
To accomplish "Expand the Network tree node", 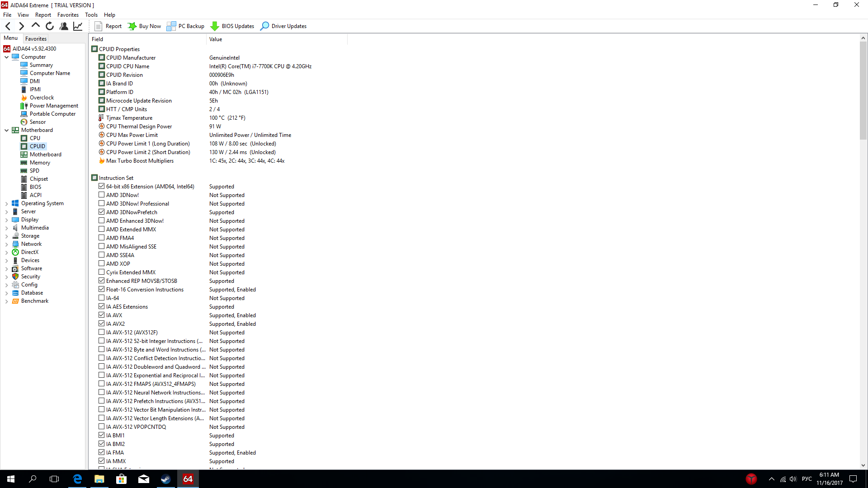I will click(x=6, y=244).
